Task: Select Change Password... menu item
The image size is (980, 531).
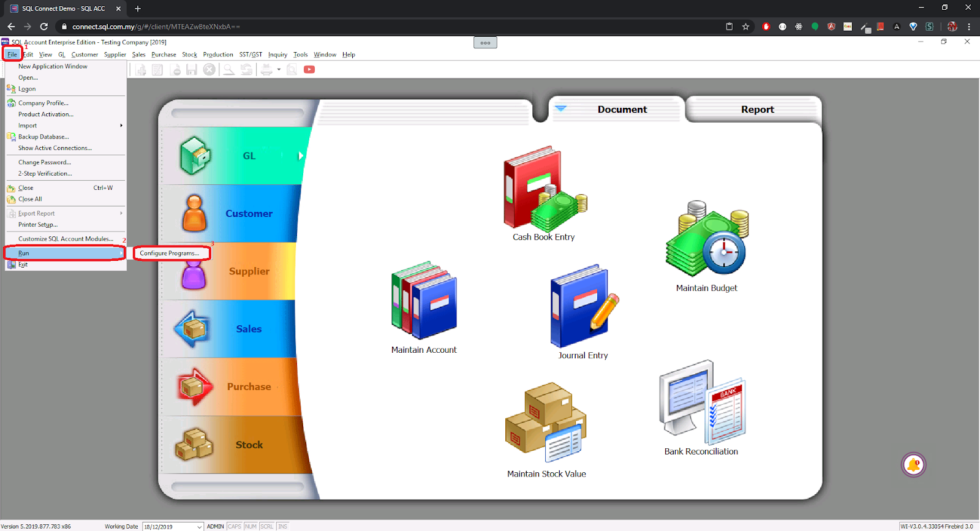Action: tap(66, 162)
